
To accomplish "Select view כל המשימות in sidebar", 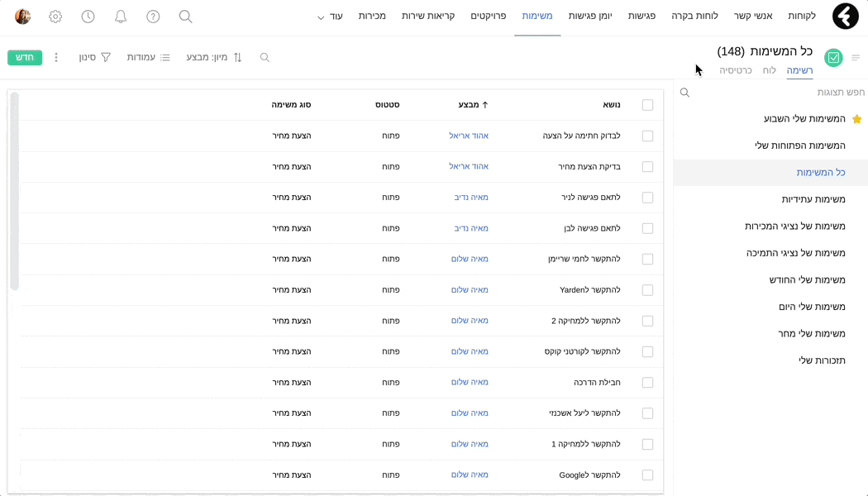I will click(x=820, y=173).
